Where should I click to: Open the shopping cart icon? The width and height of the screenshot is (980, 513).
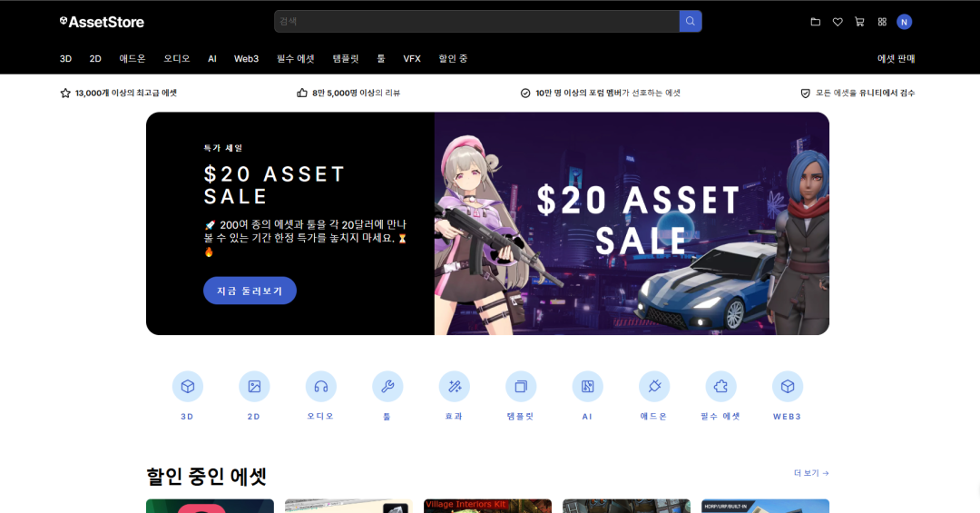[x=859, y=22]
